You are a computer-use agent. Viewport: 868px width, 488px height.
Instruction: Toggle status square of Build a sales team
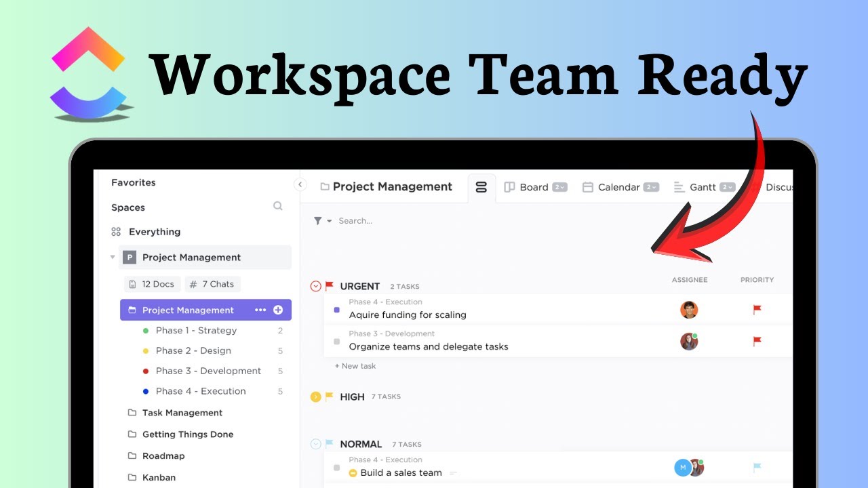337,468
